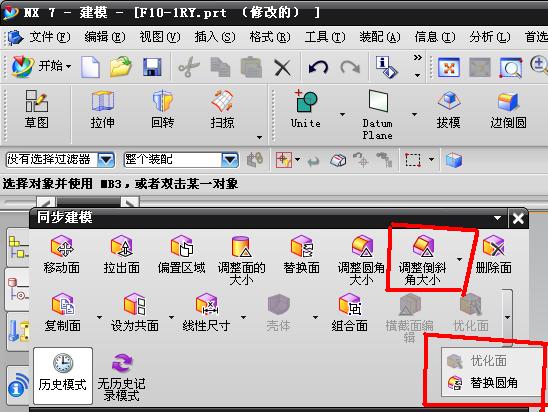Expand the arrow beside Unite
548x412 pixels.
point(342,114)
